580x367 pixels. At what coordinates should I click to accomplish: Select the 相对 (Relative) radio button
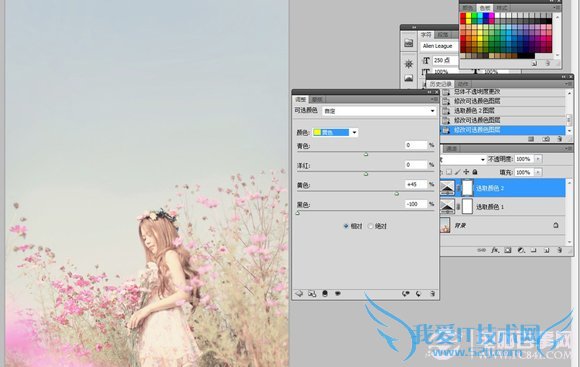(346, 226)
